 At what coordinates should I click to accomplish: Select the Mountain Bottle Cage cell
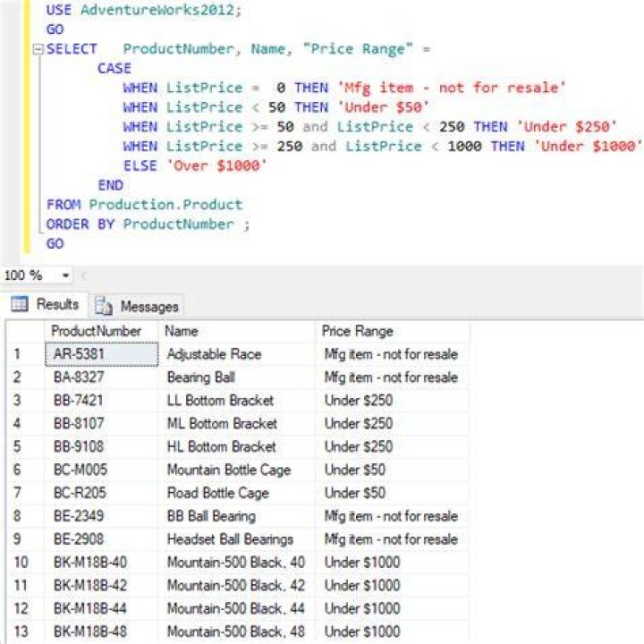tap(236, 470)
